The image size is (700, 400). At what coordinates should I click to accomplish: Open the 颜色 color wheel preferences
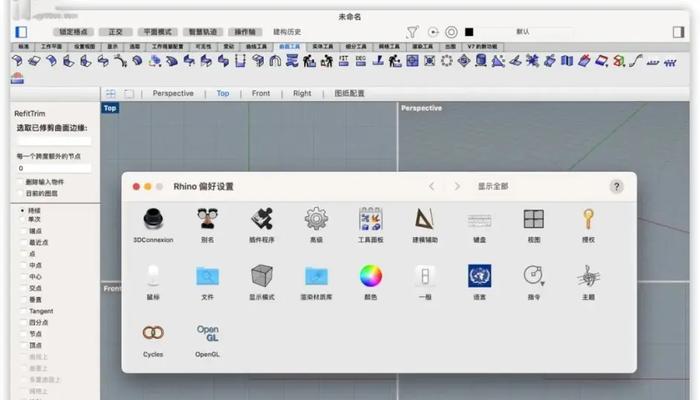click(x=371, y=276)
